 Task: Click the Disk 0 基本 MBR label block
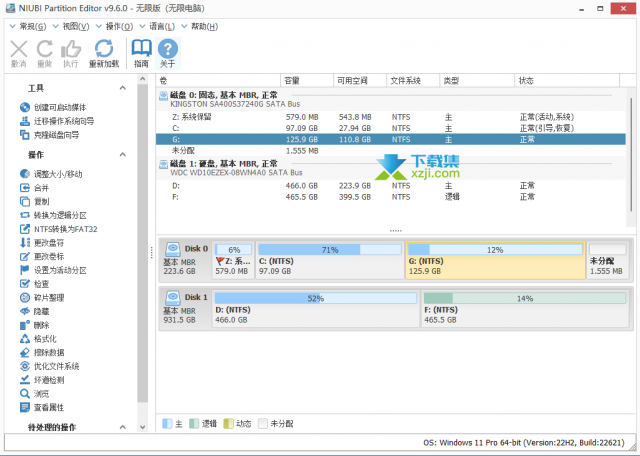pyautogui.click(x=186, y=260)
